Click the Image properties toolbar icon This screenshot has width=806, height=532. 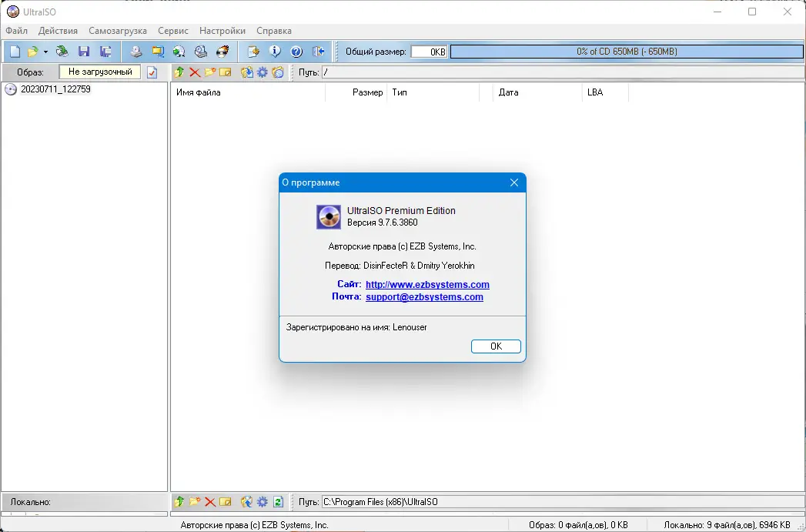253,52
